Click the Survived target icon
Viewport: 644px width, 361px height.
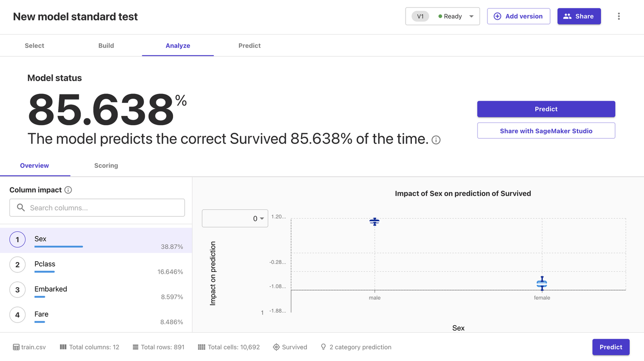[276, 347]
